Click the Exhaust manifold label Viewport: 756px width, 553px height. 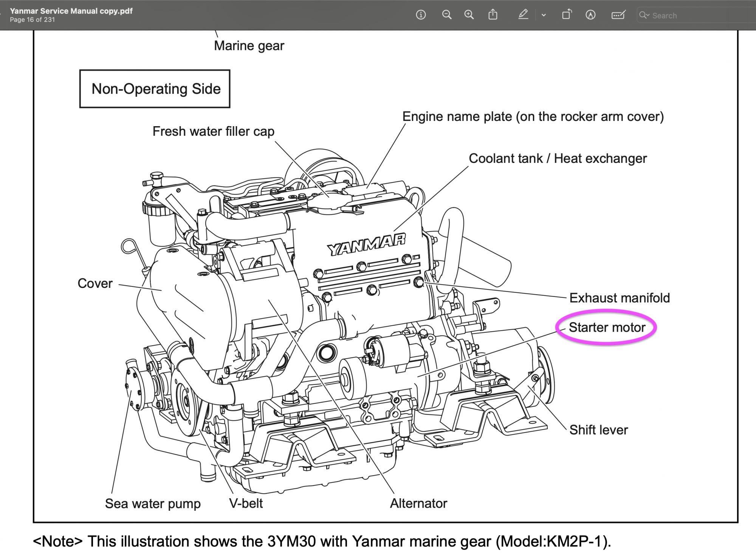(620, 298)
